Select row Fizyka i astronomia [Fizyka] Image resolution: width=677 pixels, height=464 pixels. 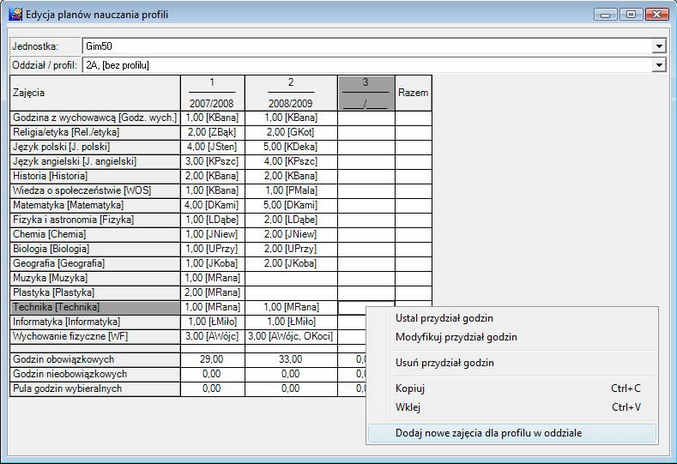(x=95, y=220)
